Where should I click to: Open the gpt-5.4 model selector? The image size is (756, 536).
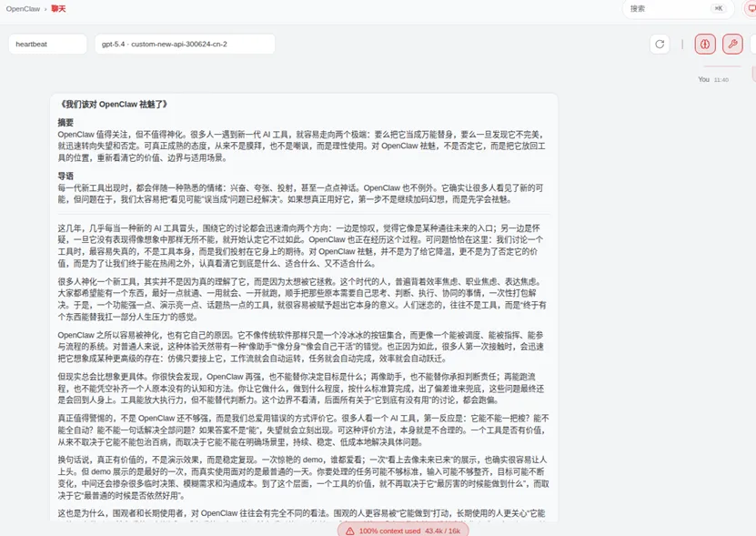185,44
